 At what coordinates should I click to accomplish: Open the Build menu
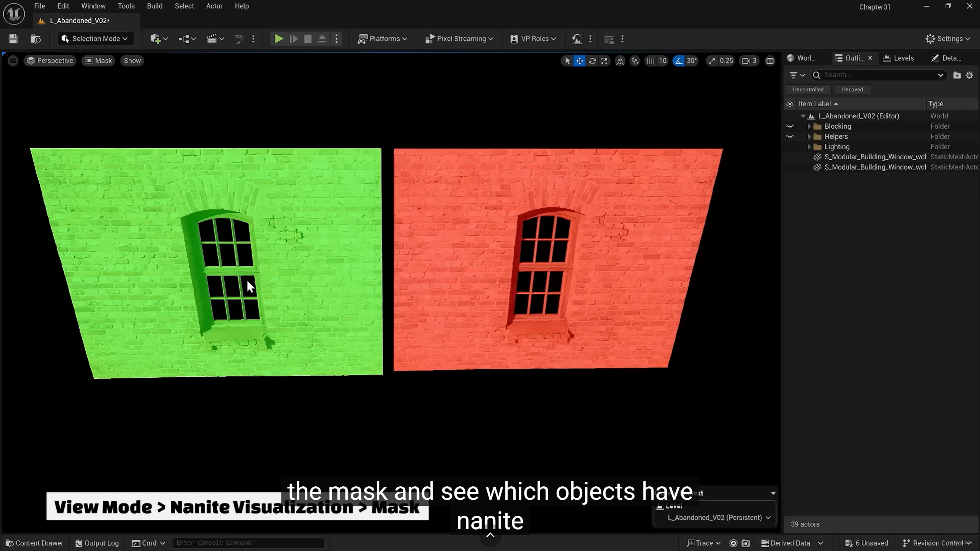[x=155, y=6]
